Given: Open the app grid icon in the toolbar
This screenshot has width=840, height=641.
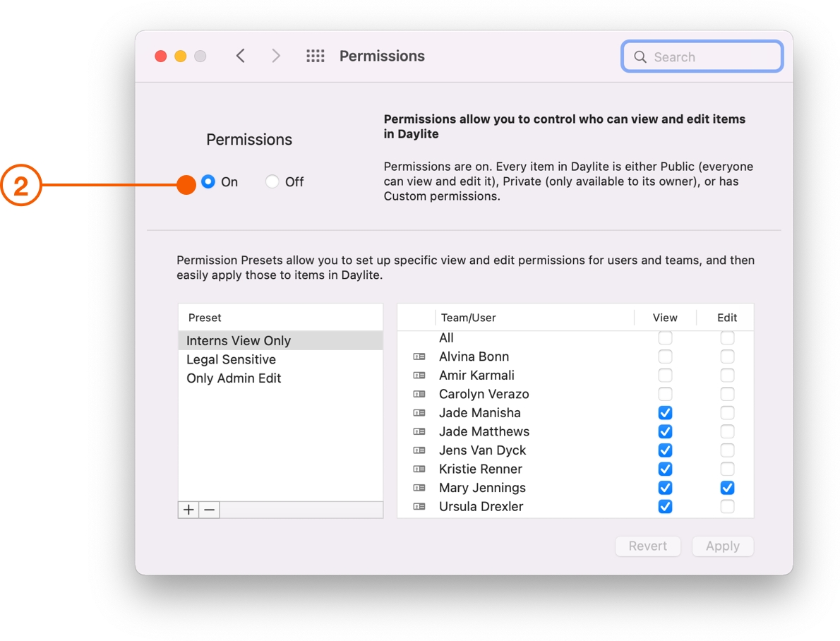Looking at the screenshot, I should point(316,56).
